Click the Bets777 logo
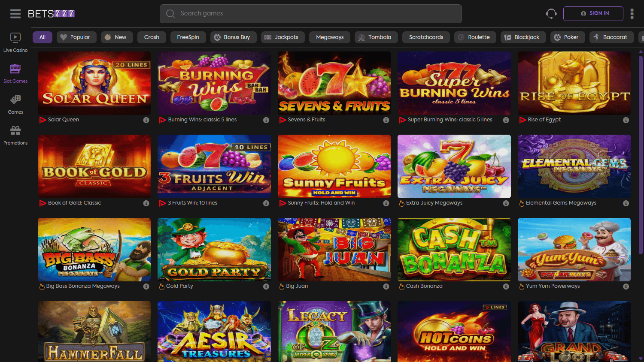 tap(51, 13)
